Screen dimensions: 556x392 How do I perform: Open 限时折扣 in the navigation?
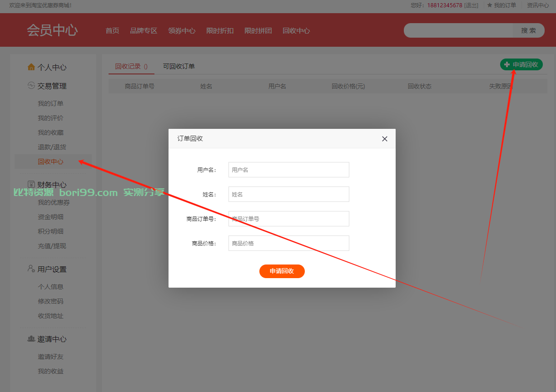220,31
